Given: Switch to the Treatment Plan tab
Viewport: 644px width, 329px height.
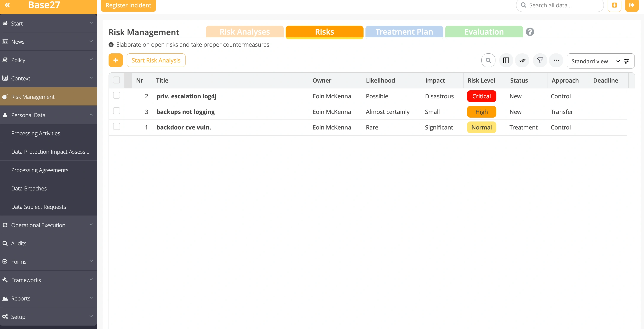Looking at the screenshot, I should [x=404, y=32].
